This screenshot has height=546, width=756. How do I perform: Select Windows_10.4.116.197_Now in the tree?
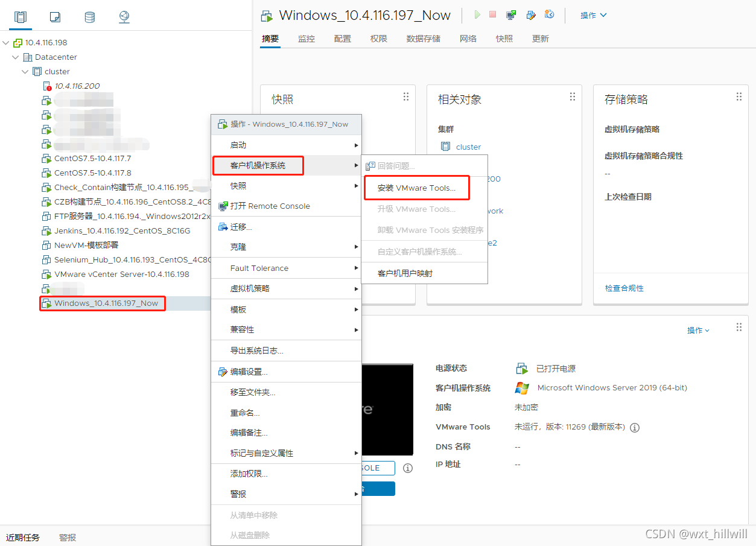(x=106, y=303)
